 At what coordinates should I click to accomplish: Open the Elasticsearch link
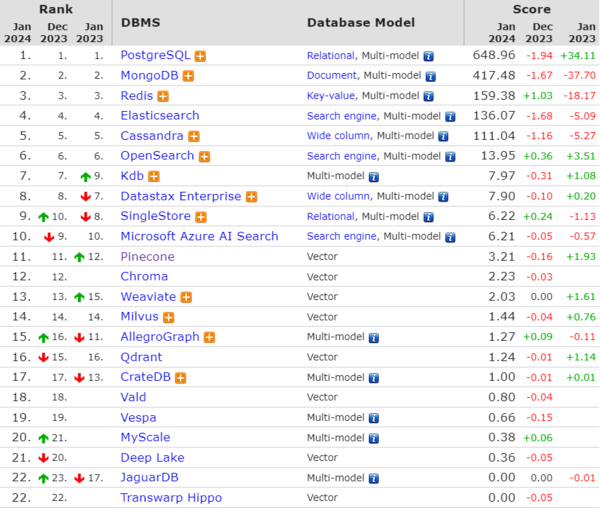click(x=160, y=116)
